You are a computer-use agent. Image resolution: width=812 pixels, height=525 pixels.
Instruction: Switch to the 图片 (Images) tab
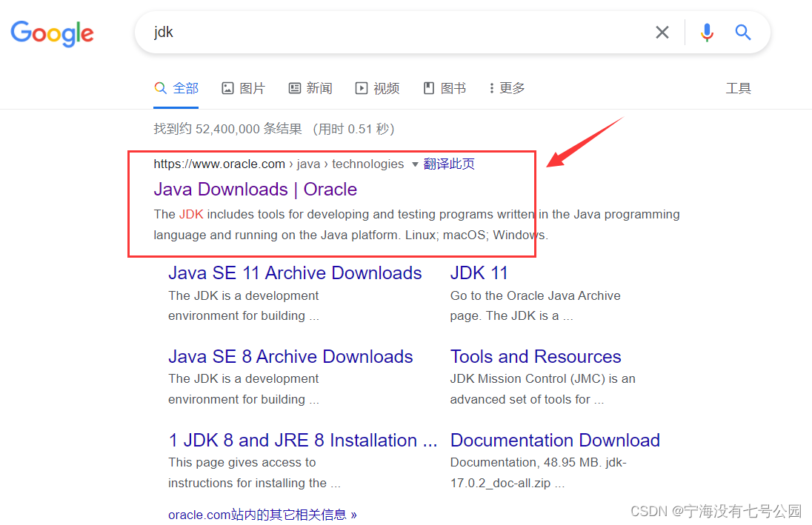[x=244, y=88]
